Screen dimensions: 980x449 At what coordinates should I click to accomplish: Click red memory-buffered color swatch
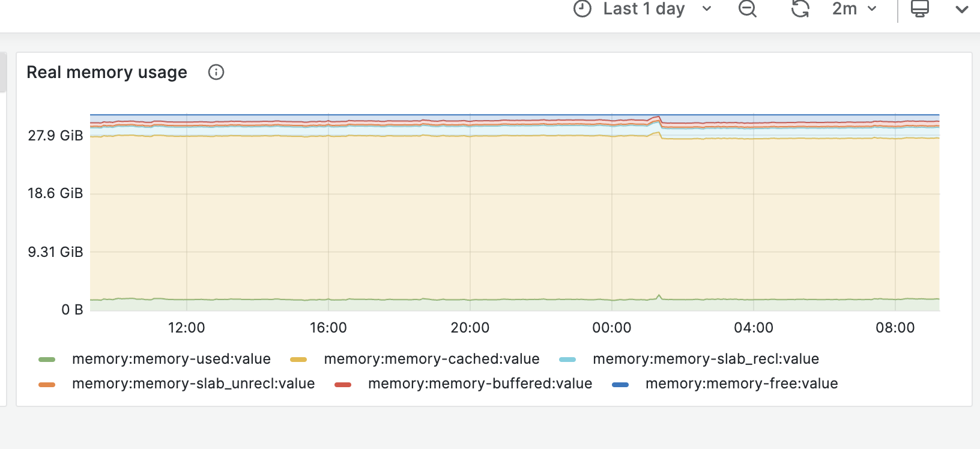click(x=343, y=384)
